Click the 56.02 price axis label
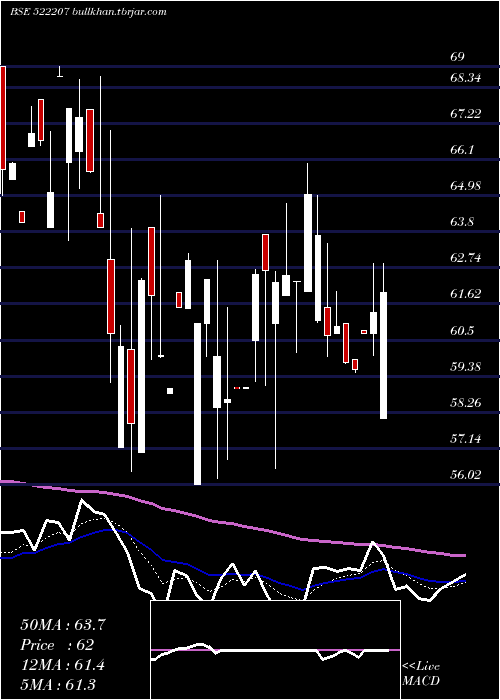The width and height of the screenshot is (500, 700). coord(466,475)
